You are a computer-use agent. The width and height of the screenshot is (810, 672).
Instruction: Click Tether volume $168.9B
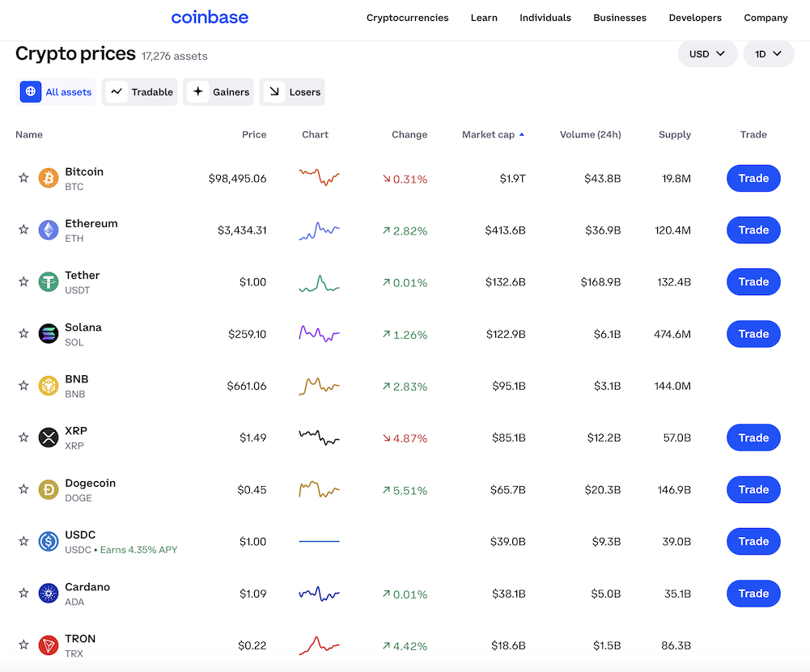600,281
